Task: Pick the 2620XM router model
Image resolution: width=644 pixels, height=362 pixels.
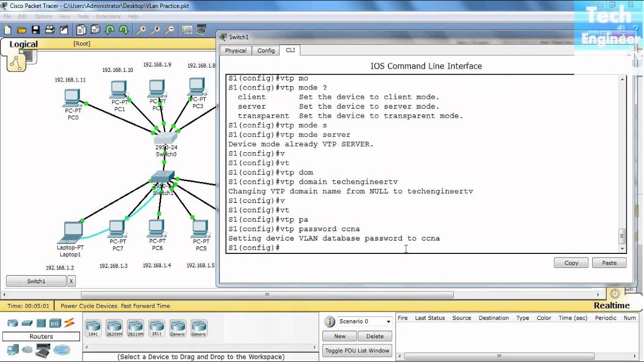Action: tap(114, 328)
